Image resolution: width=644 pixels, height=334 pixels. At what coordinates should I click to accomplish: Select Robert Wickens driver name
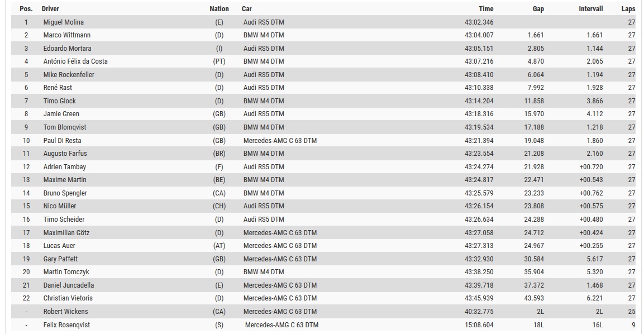[66, 312]
